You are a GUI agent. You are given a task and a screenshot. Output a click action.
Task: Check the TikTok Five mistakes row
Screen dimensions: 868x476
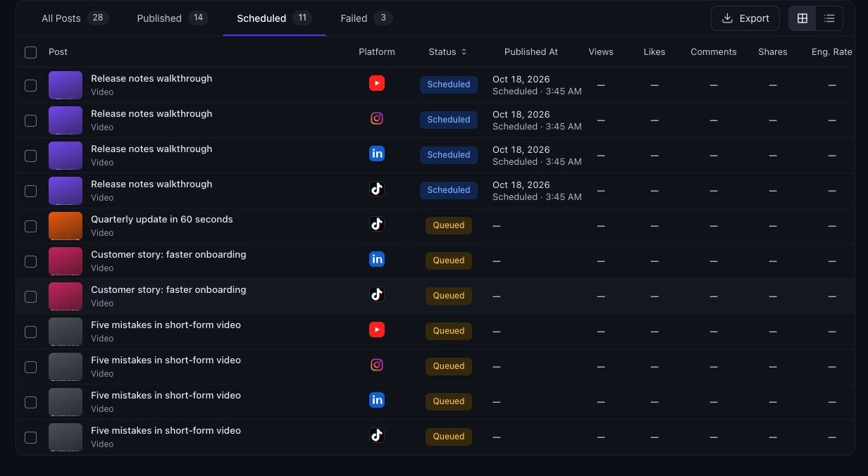30,437
